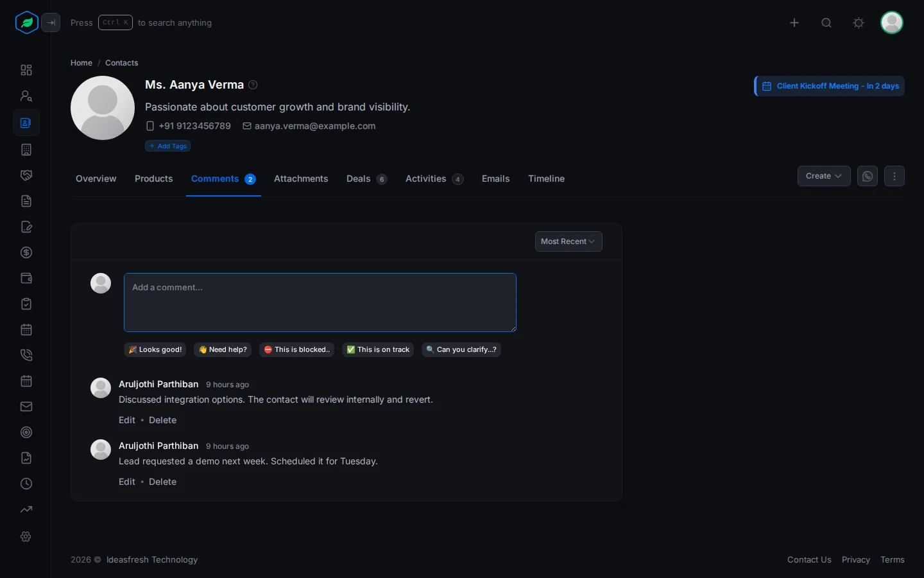Image resolution: width=924 pixels, height=578 pixels.
Task: Open the companies building sidebar icon
Action: (x=26, y=150)
